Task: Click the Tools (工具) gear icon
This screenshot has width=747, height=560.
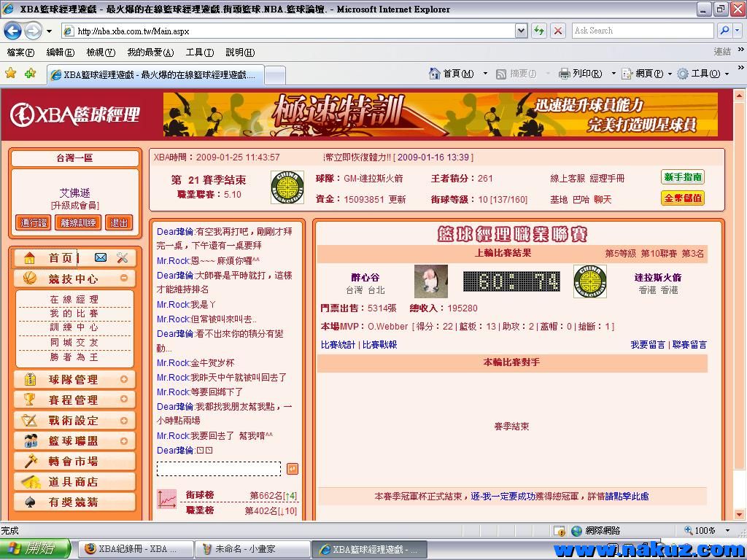Action: 683,74
